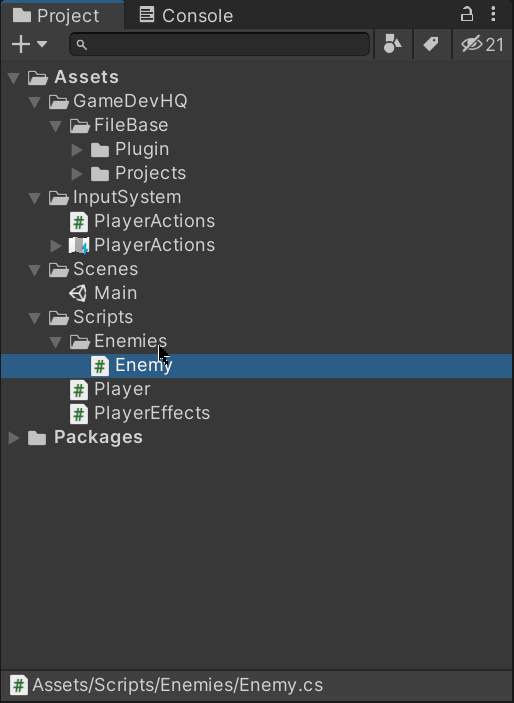The image size is (514, 703).
Task: Click the Search by Label tag icon
Action: click(431, 44)
